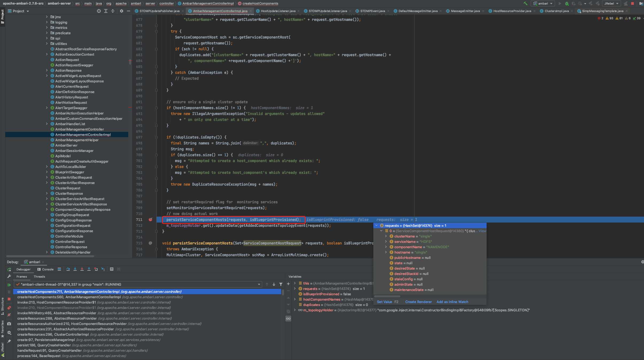
Task: Click Drop Frame icon in debug toolbar
Action: point(96,269)
